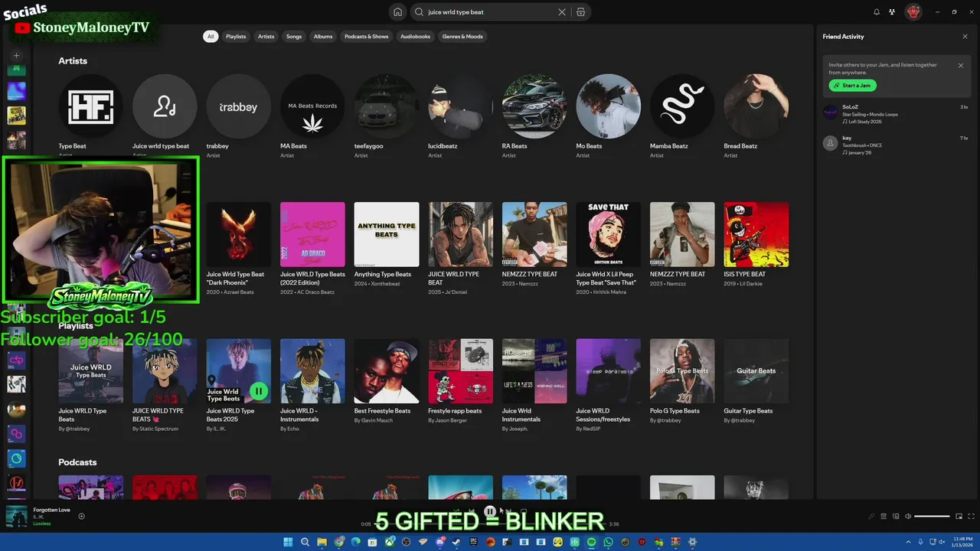
Task: Toggle the lyrics microphone icon
Action: (x=871, y=517)
